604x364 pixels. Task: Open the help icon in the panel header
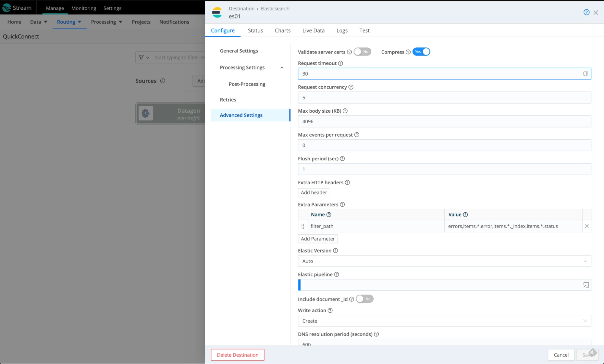point(586,12)
